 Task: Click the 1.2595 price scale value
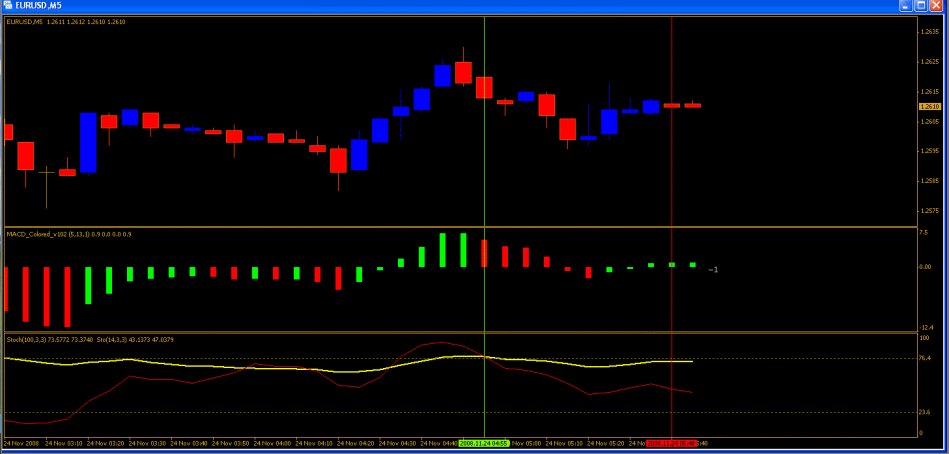[x=930, y=151]
